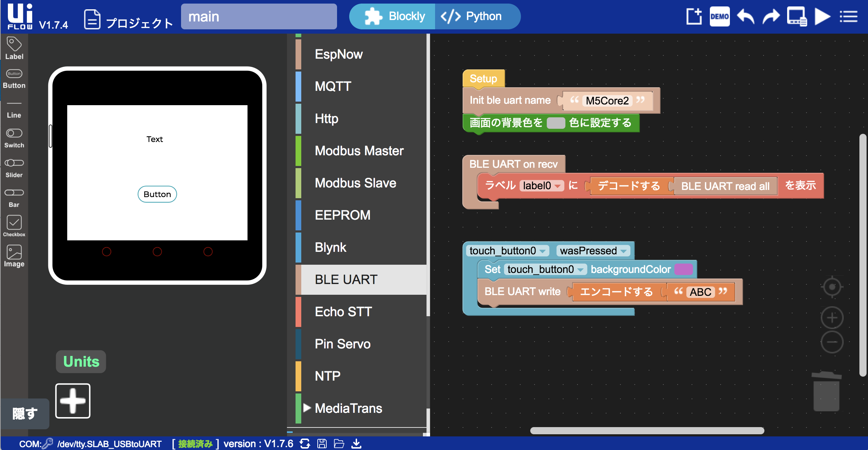Select the Echo STT category

343,312
